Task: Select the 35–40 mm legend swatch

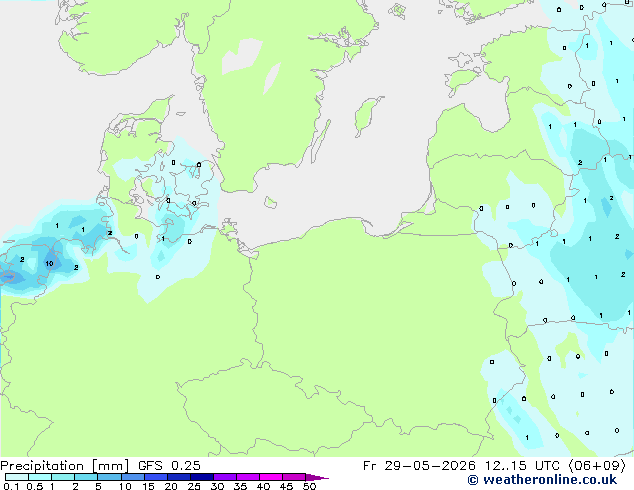Action: click(x=248, y=477)
